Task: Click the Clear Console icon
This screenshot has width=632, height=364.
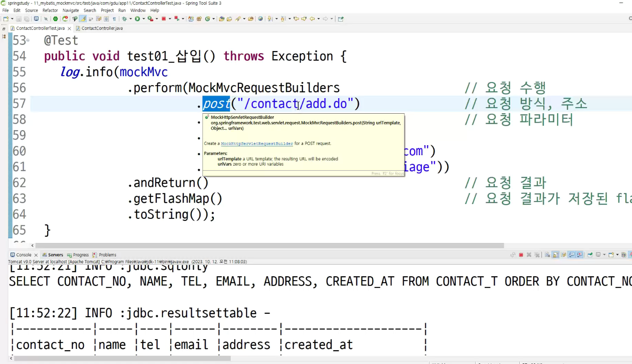Action: [x=548, y=255]
